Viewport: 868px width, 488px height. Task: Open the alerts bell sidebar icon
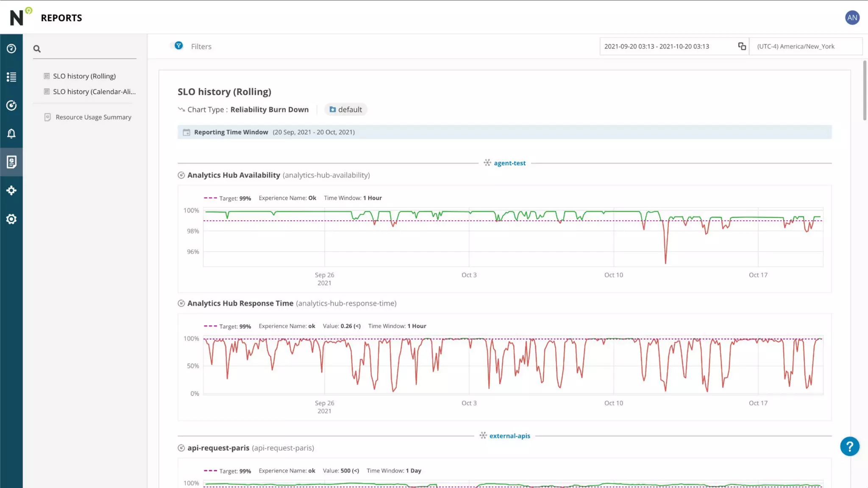click(x=11, y=134)
